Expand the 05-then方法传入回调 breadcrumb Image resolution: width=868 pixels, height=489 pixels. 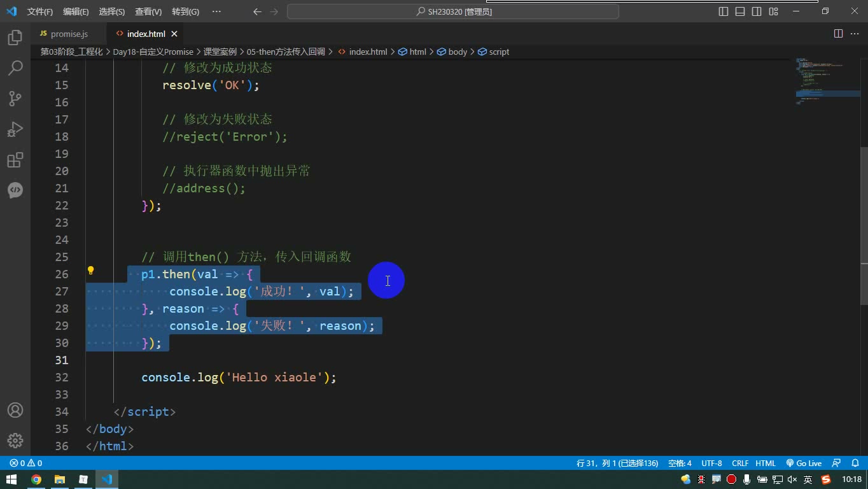pyautogui.click(x=286, y=52)
